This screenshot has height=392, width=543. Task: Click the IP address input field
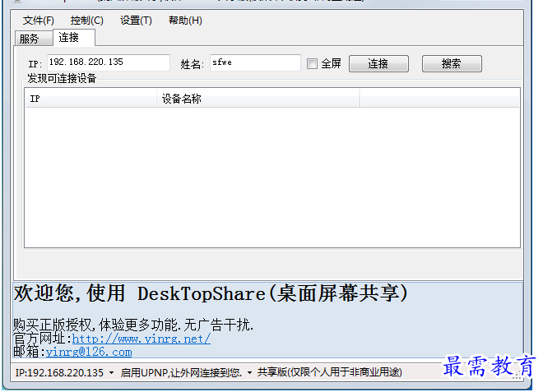(x=109, y=62)
